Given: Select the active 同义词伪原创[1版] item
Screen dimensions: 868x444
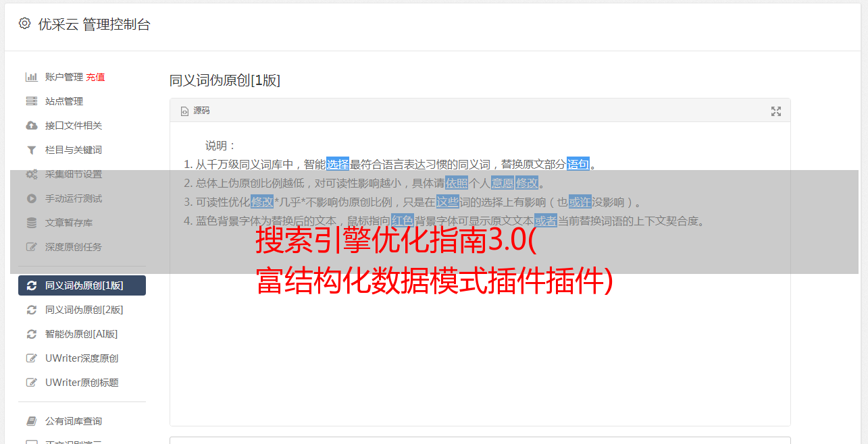Looking at the screenshot, I should click(82, 285).
